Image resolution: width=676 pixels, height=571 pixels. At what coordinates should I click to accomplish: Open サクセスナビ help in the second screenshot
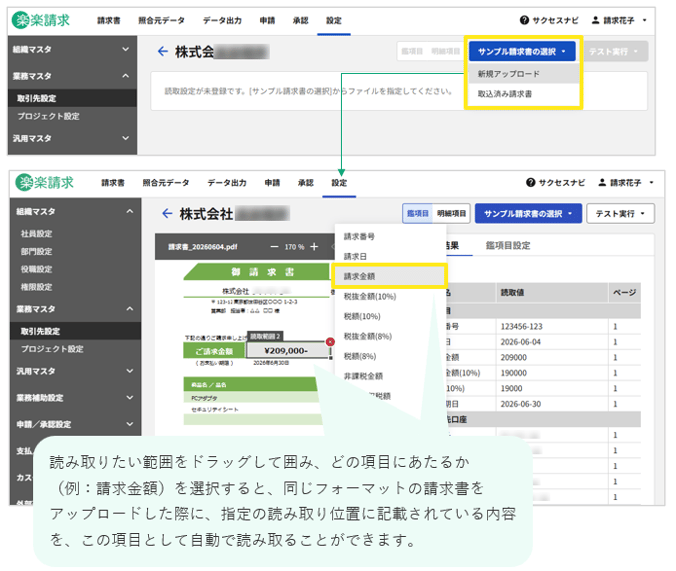tap(555, 183)
